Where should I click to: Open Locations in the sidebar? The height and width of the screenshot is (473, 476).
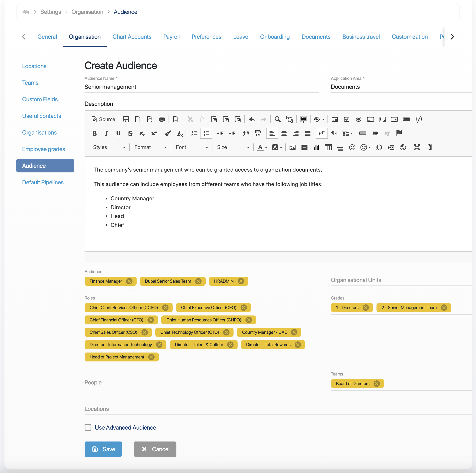(34, 66)
